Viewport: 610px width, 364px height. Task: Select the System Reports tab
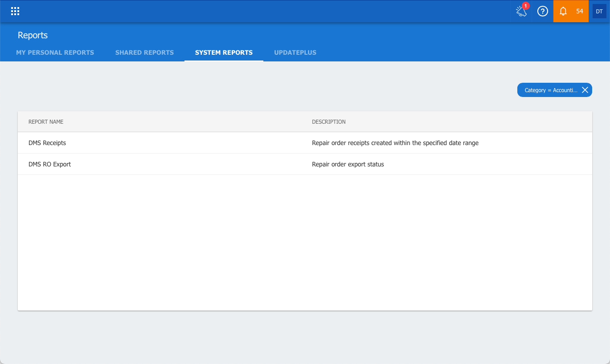click(x=224, y=53)
